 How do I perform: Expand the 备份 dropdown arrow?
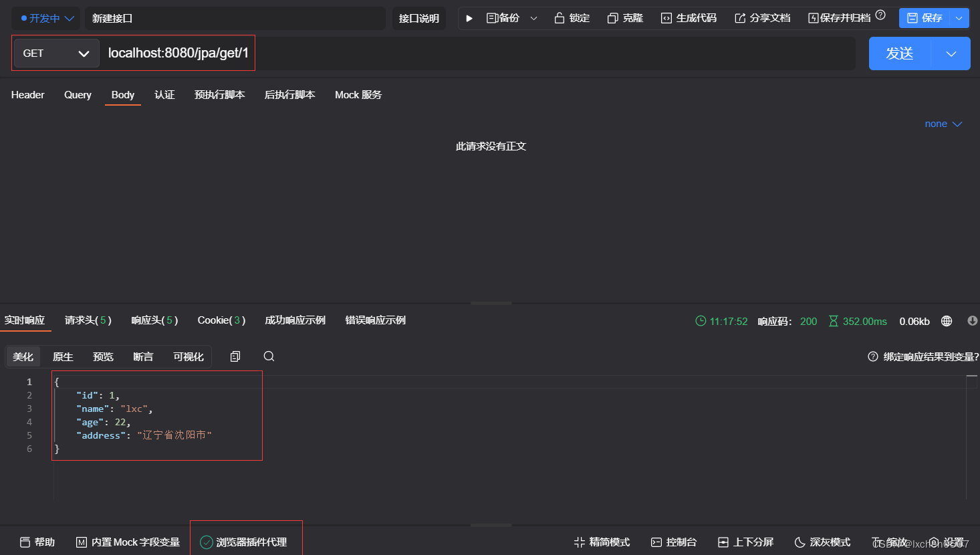[533, 18]
